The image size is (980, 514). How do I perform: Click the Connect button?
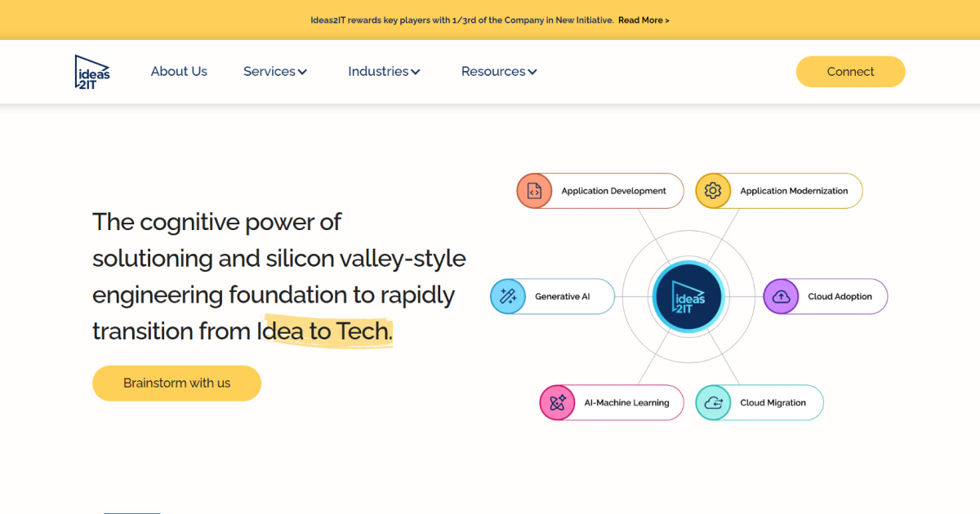pyautogui.click(x=850, y=71)
